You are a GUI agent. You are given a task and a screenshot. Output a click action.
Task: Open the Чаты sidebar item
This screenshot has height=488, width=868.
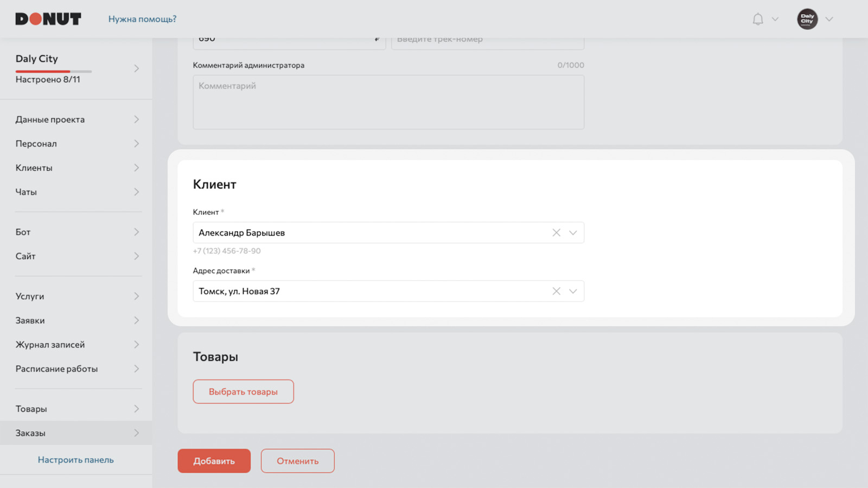tap(76, 192)
